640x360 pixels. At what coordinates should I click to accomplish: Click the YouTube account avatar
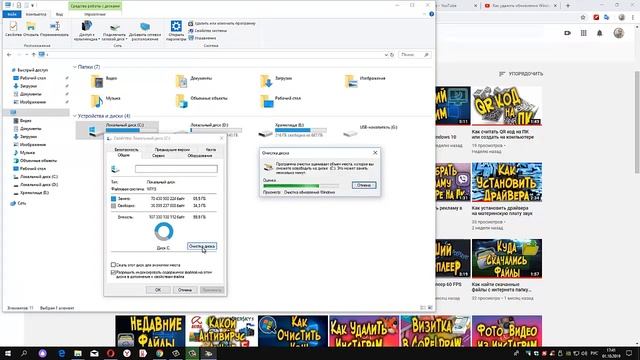point(619,33)
